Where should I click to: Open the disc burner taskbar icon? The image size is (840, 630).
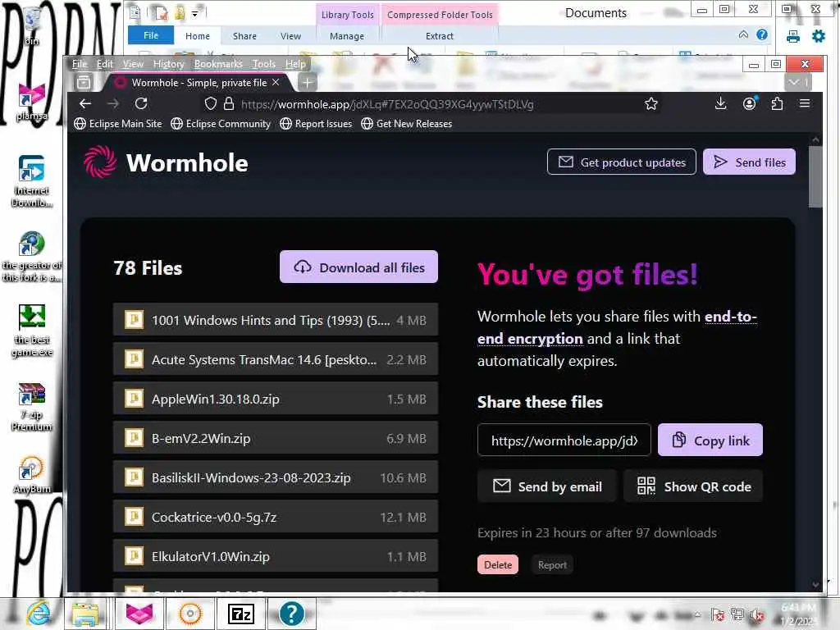(x=190, y=614)
